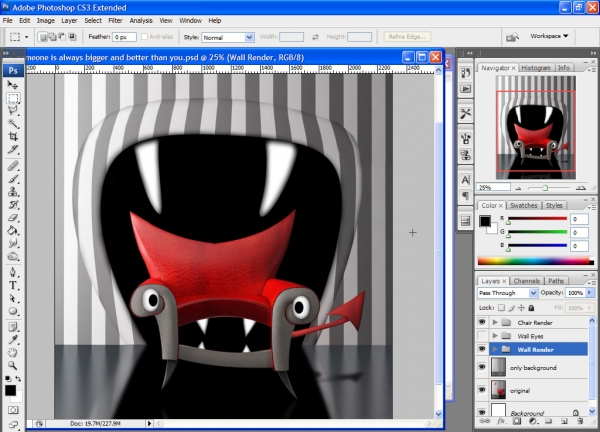
Task: Switch to the Histogram tab
Action: pos(536,68)
